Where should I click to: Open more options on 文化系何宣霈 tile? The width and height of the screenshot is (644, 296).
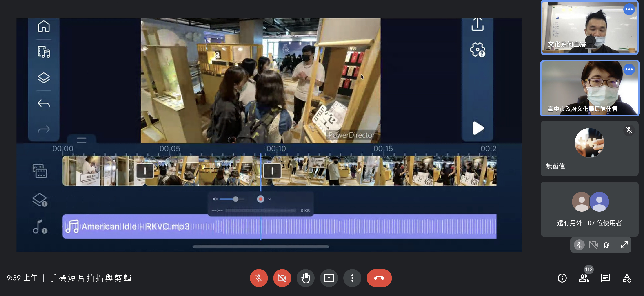pos(629,9)
